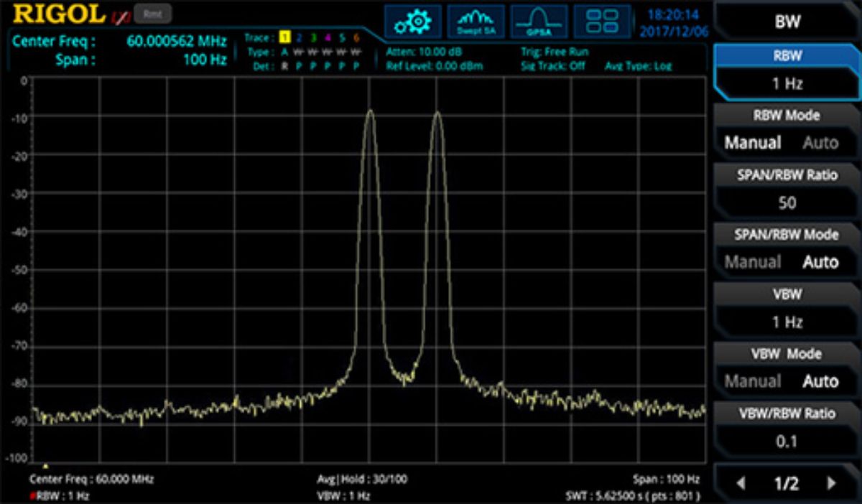Switch VBW Mode to Manual

752,381
